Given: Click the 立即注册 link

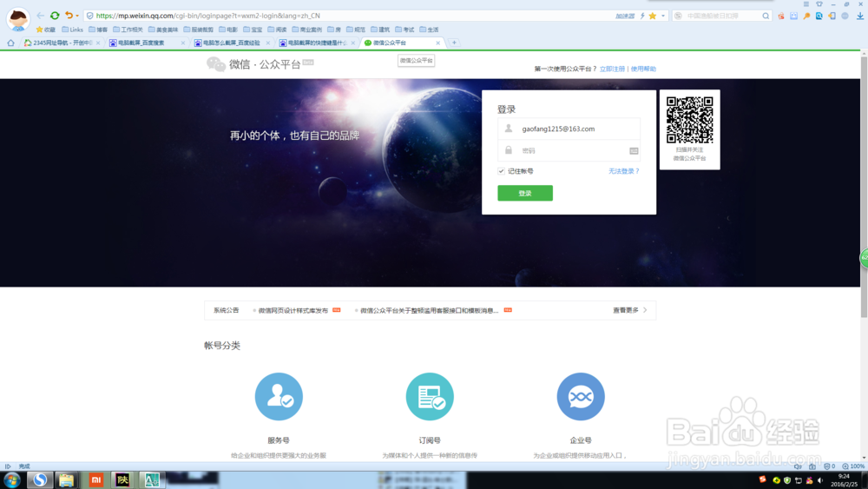Looking at the screenshot, I should [612, 69].
